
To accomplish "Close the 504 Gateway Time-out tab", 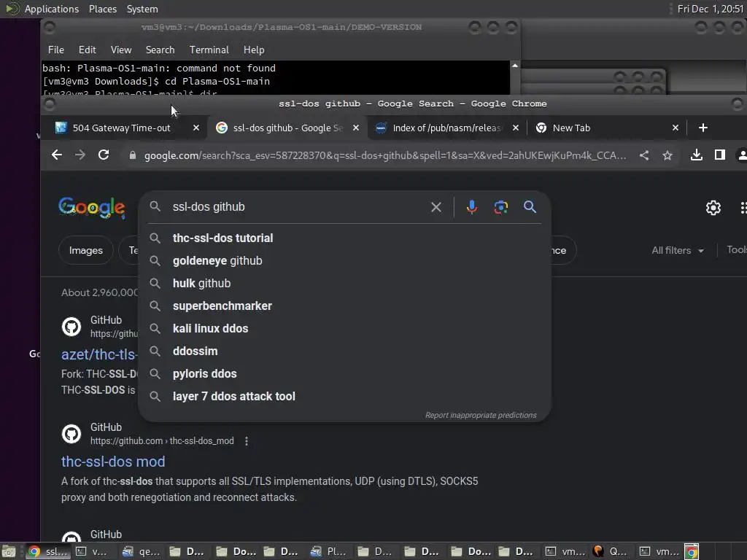I will point(196,128).
